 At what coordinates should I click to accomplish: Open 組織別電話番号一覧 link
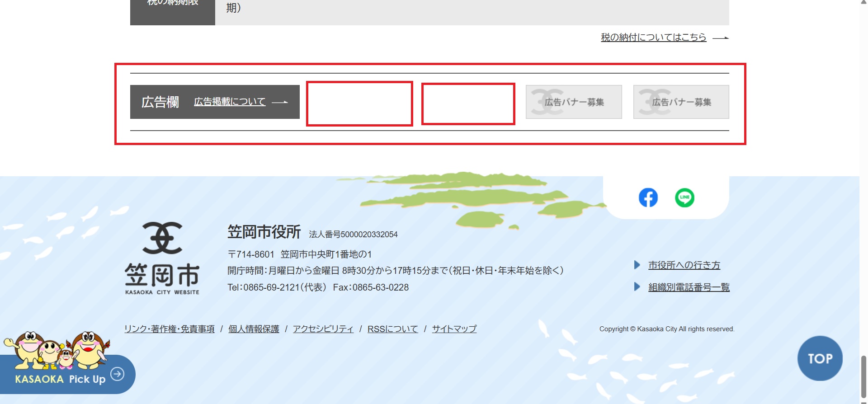point(689,287)
